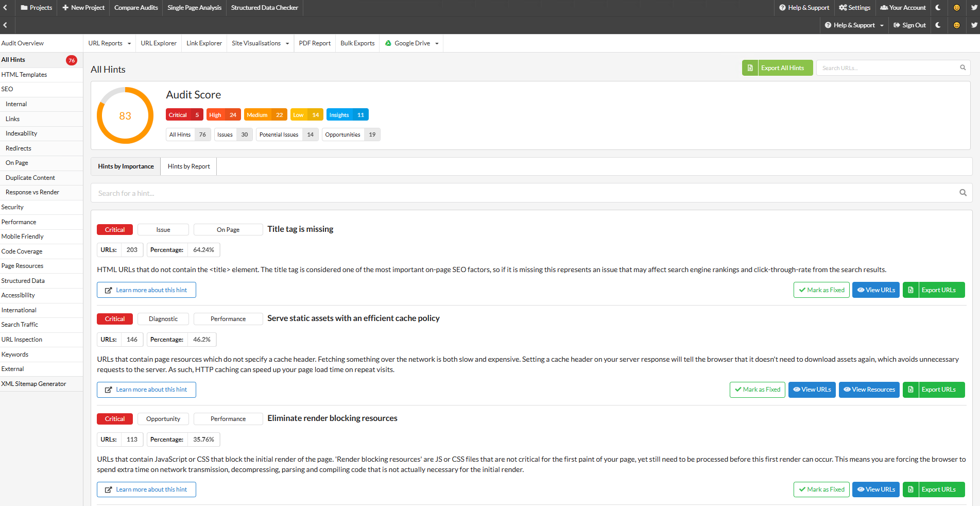View Resources for cache policy hint
This screenshot has width=980, height=506.
pyautogui.click(x=869, y=390)
